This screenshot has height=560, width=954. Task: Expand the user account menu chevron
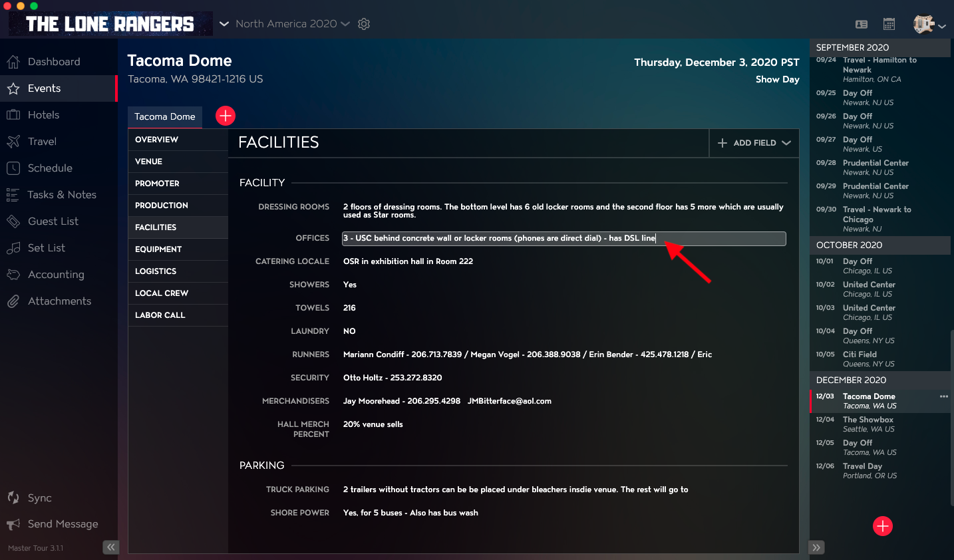tap(942, 27)
